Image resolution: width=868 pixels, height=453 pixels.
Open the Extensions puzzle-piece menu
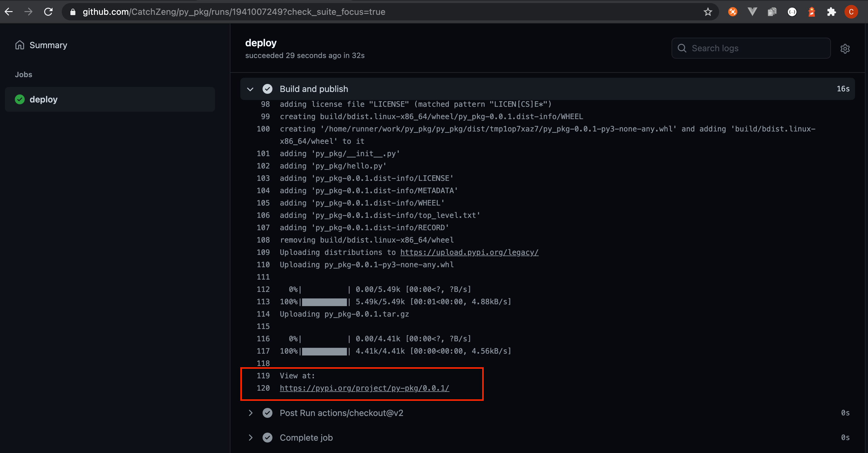[831, 12]
